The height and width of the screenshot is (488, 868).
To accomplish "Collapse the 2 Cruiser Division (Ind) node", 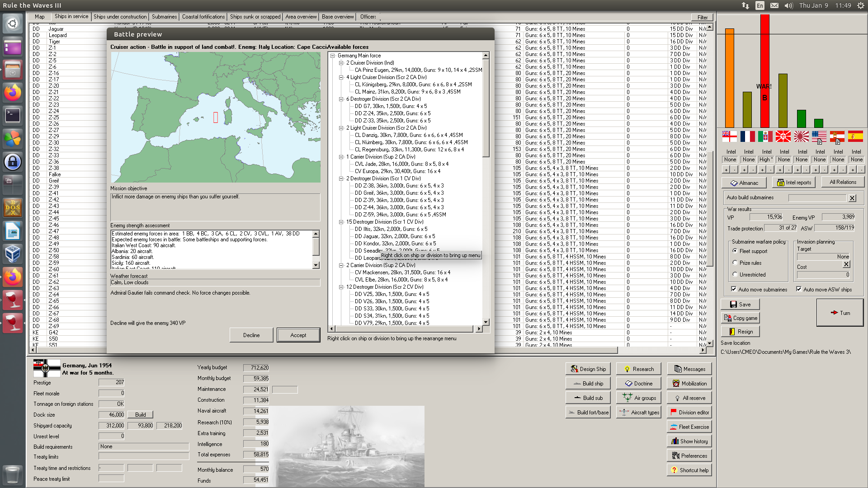I will (x=341, y=63).
